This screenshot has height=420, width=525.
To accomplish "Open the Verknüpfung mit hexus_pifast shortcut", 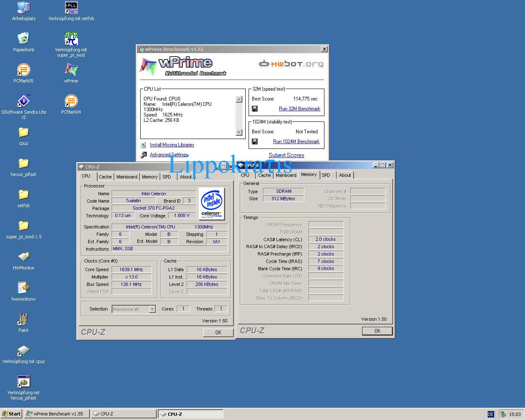I will pyautogui.click(x=23, y=381).
